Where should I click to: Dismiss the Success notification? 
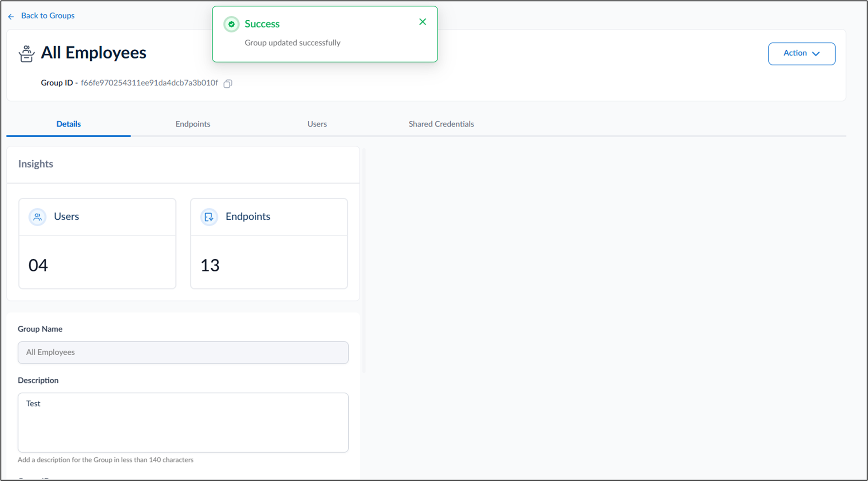423,22
